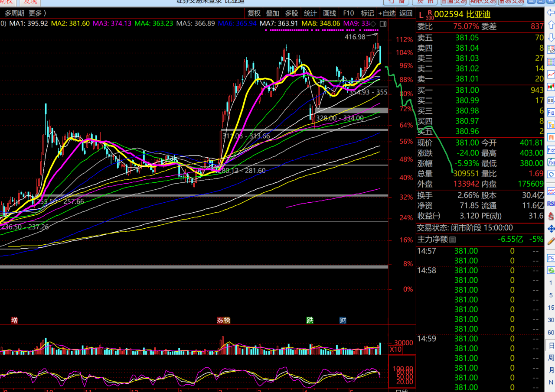Switch to 1-minute period

(x=551, y=283)
